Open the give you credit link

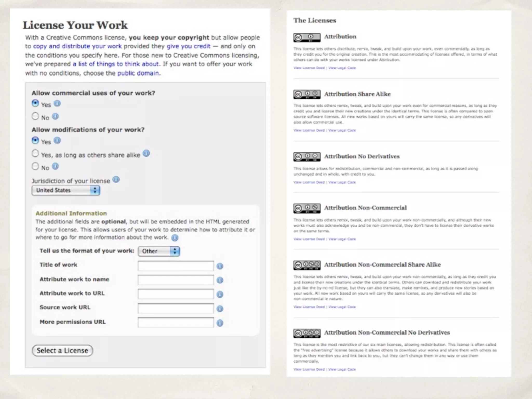tap(188, 46)
